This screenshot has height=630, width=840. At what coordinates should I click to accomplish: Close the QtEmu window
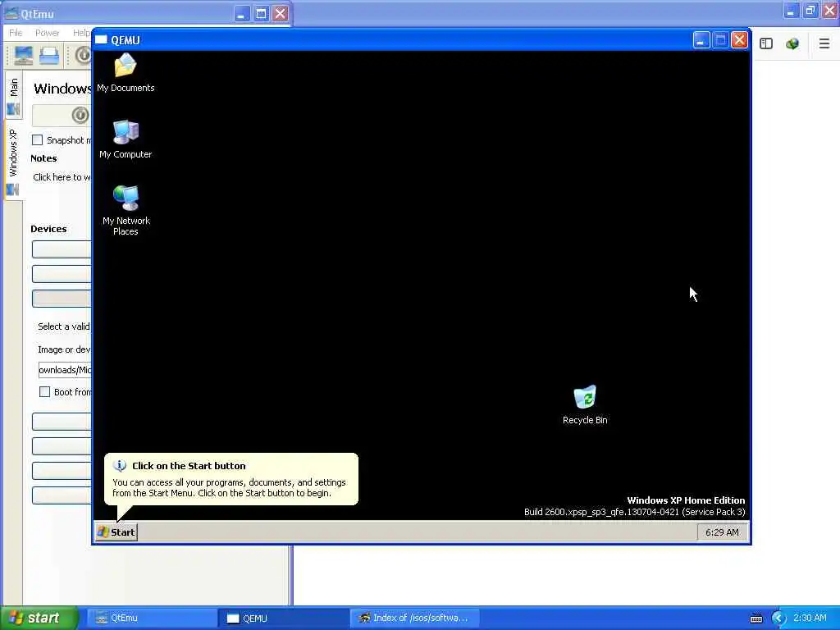[x=280, y=13]
